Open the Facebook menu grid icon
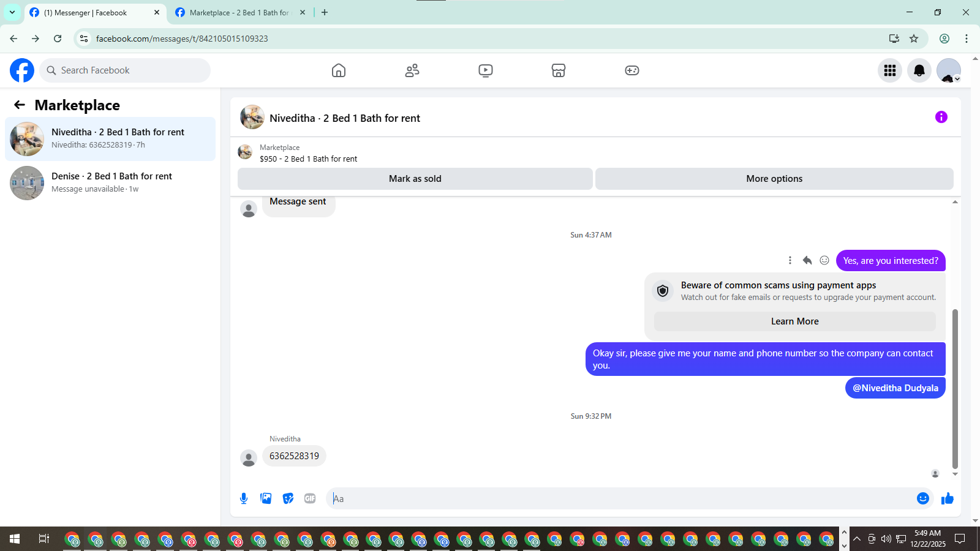 point(890,70)
